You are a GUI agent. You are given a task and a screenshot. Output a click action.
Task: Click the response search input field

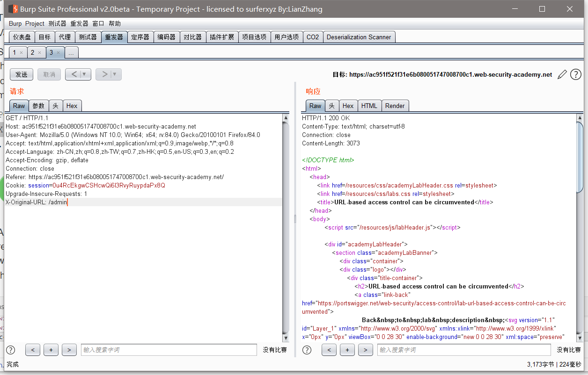click(463, 350)
